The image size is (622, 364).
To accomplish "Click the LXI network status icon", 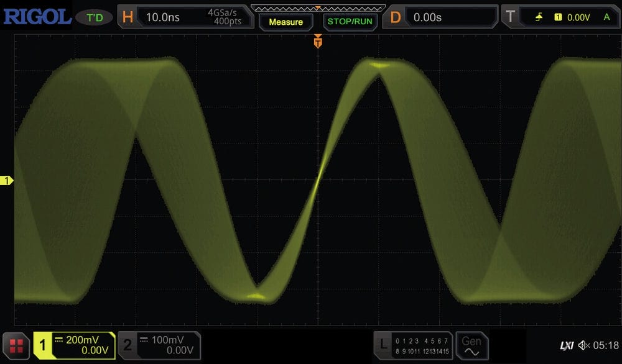I will 566,345.
